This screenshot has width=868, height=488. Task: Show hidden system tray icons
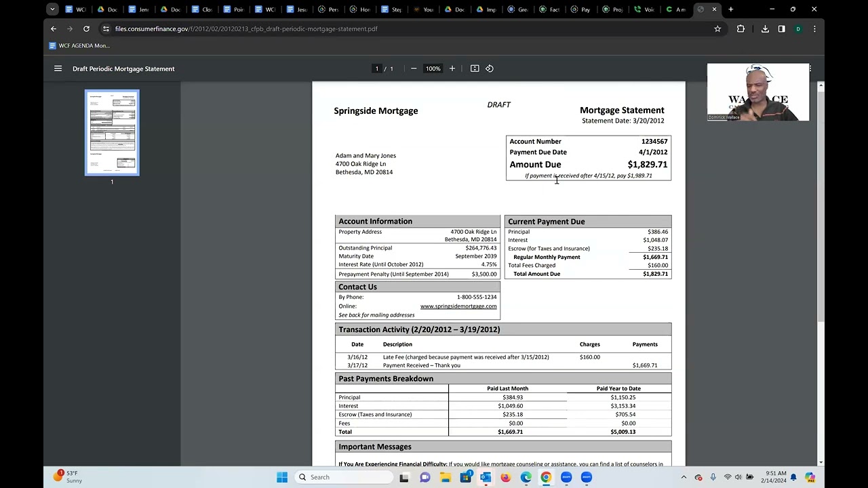(x=684, y=477)
